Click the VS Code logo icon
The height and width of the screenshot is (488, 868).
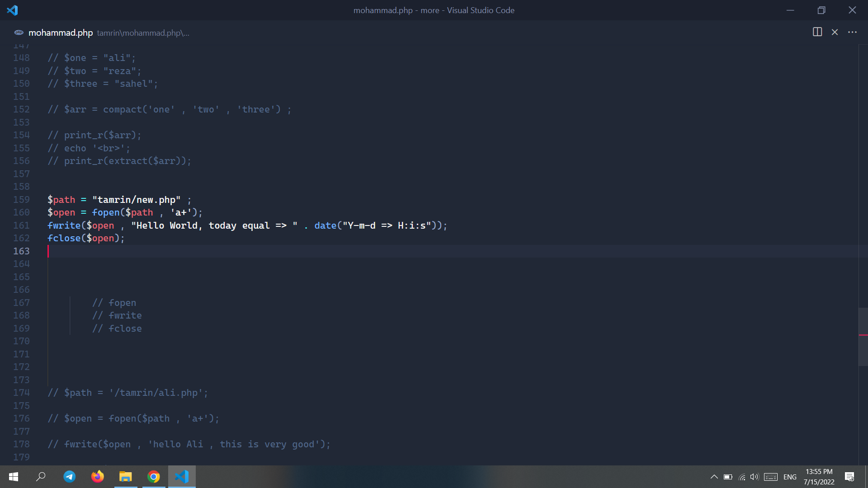pyautogui.click(x=12, y=10)
